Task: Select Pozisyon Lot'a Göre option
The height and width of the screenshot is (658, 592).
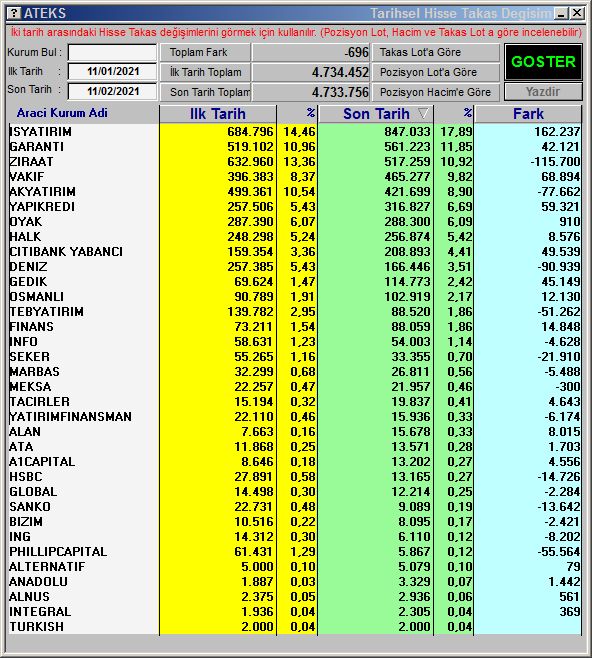Action: [436, 72]
